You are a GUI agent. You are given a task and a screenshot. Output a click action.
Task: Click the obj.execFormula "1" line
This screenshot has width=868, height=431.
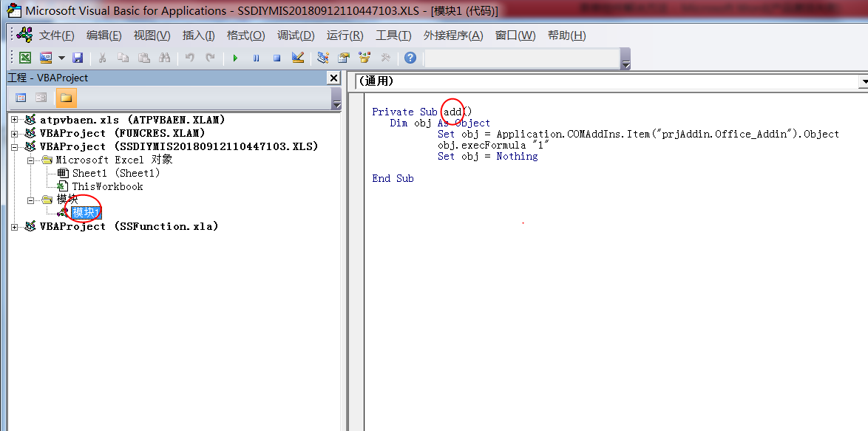(x=492, y=145)
